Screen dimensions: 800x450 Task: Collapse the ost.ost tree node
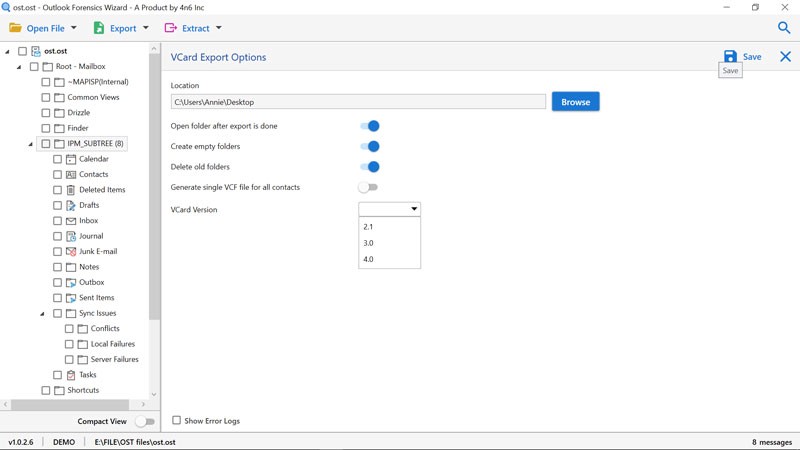pyautogui.click(x=7, y=52)
